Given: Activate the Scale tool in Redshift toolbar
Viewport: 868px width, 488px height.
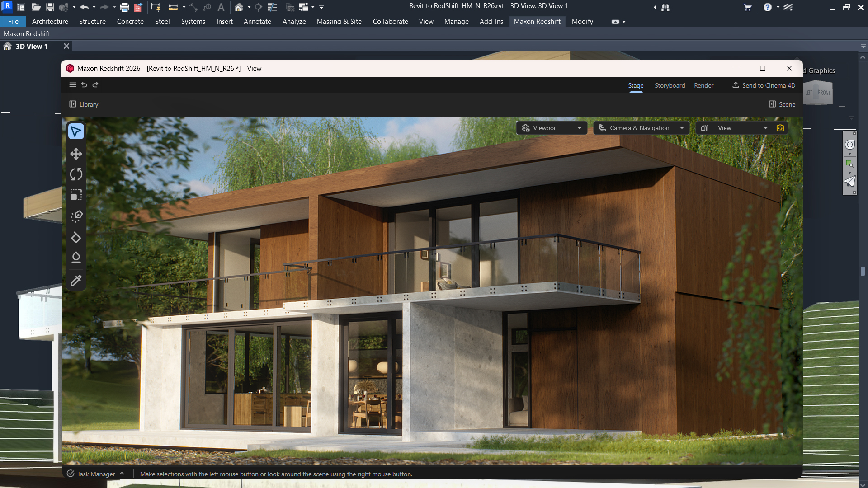Looking at the screenshot, I should (x=76, y=195).
